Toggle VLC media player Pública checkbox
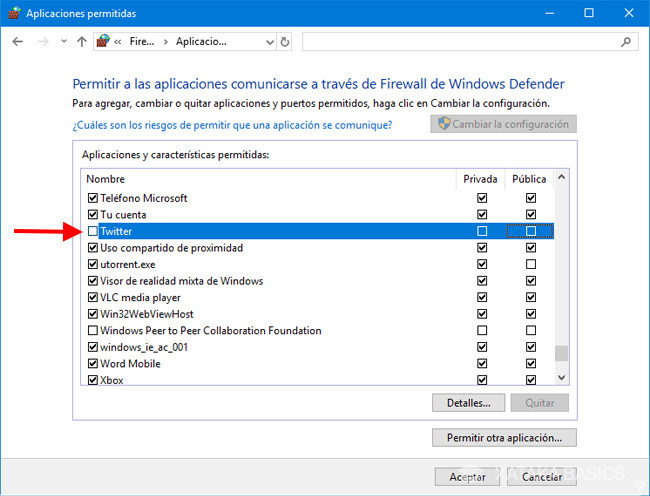This screenshot has height=496, width=650. 531,298
